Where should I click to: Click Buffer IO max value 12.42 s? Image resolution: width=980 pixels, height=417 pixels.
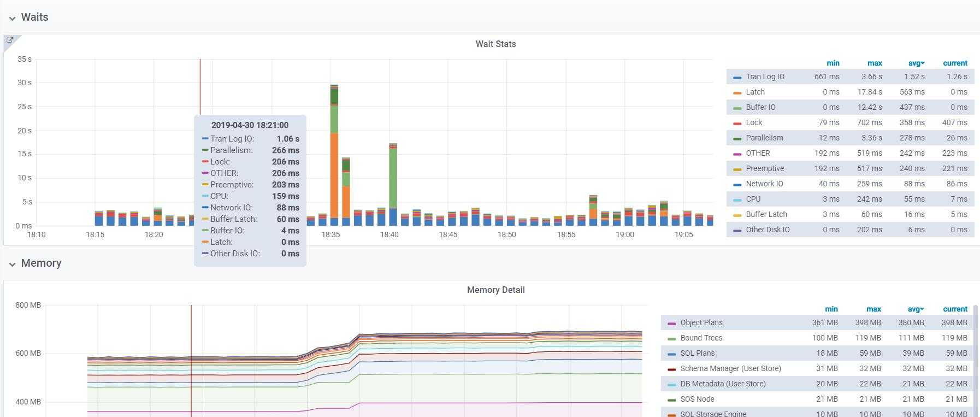pyautogui.click(x=870, y=108)
